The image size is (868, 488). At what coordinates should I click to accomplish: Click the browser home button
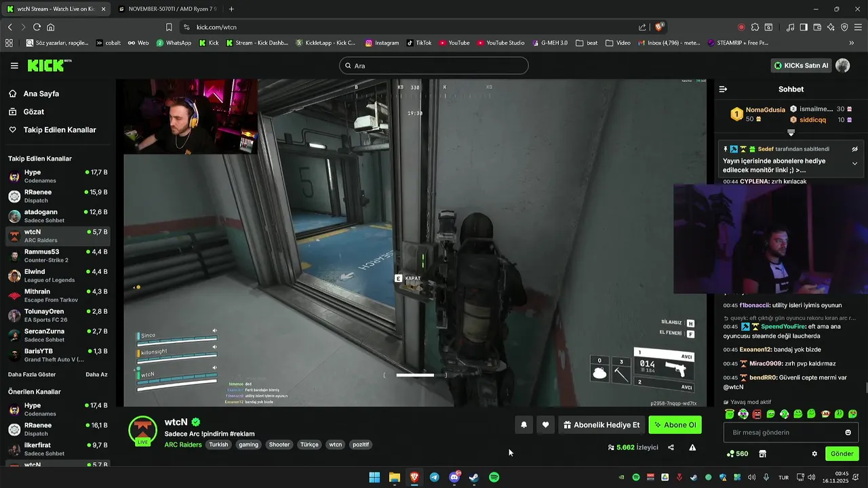pos(50,27)
